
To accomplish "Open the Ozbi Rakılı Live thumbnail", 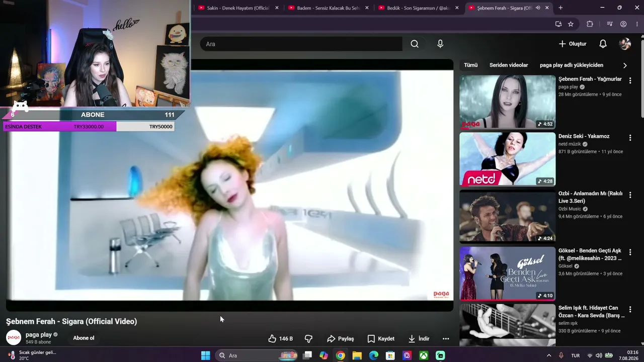I will click(507, 216).
